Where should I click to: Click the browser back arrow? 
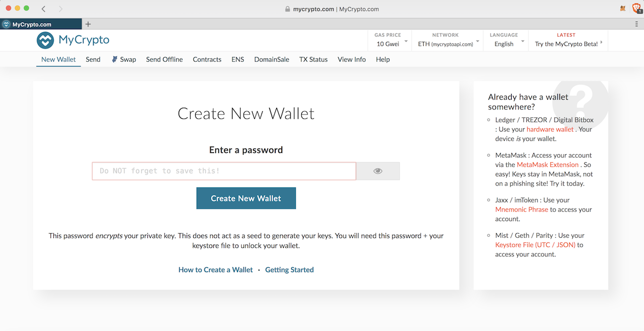[44, 9]
